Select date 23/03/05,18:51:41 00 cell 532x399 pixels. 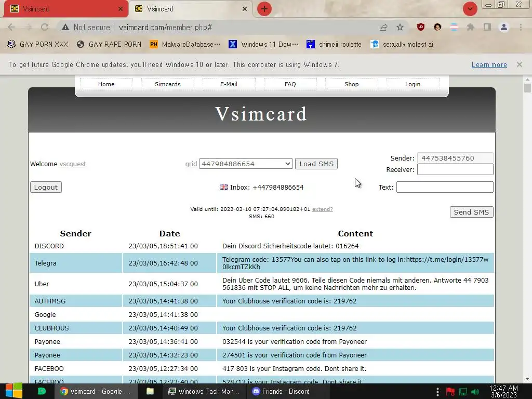(169, 246)
